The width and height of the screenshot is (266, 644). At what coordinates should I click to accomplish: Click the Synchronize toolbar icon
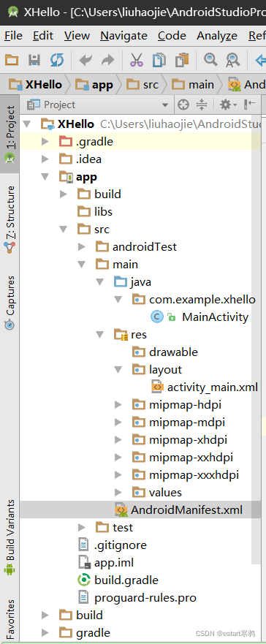pyautogui.click(x=57, y=61)
